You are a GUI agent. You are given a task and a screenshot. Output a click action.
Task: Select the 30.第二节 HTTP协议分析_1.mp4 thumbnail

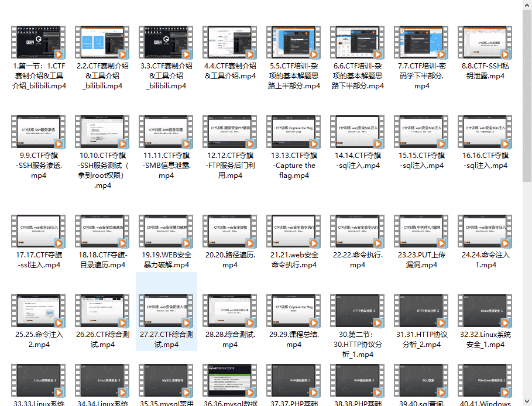[358, 311]
